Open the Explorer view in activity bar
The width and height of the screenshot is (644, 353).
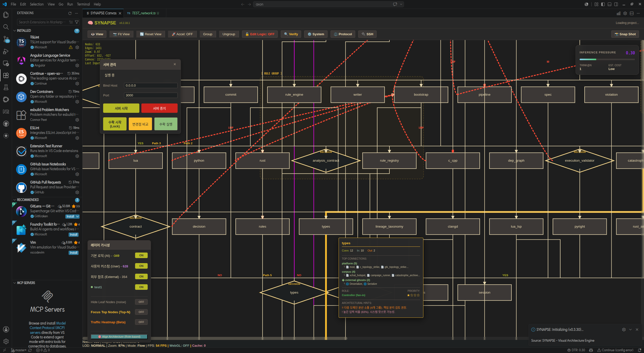6,15
